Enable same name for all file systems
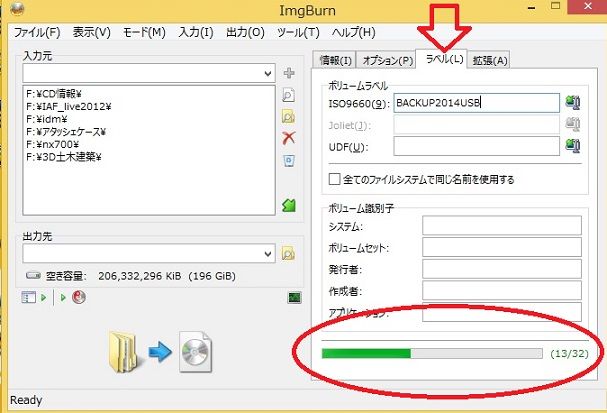 (x=334, y=179)
